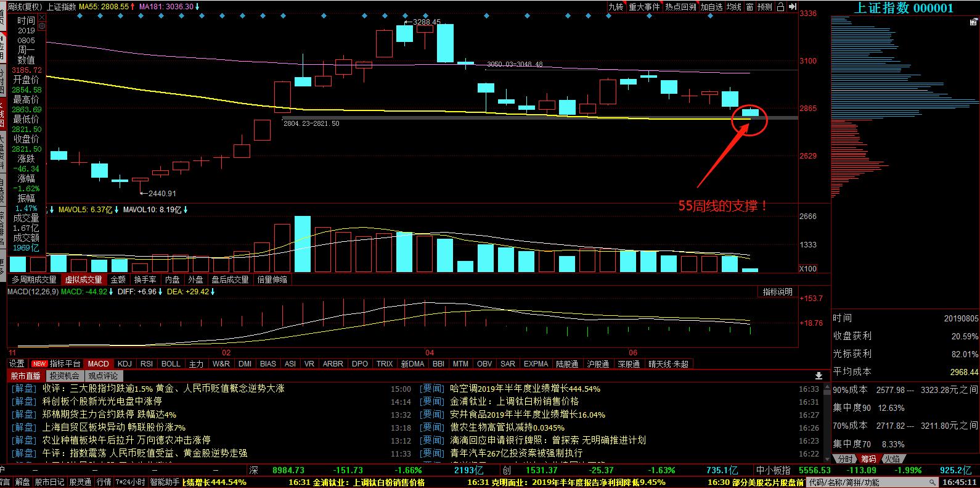Switch right panel to 分时 tab
This screenshot has width=980, height=488.
(x=845, y=459)
